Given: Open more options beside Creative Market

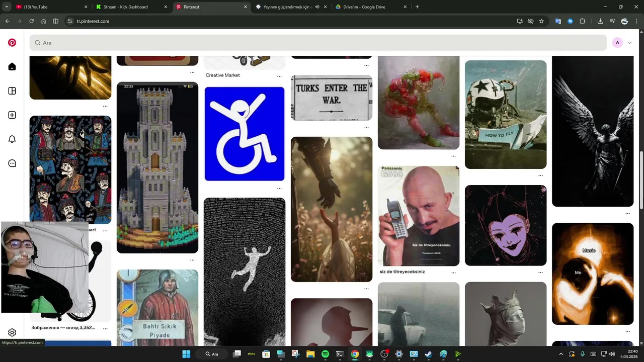Looking at the screenshot, I should pos(279,76).
